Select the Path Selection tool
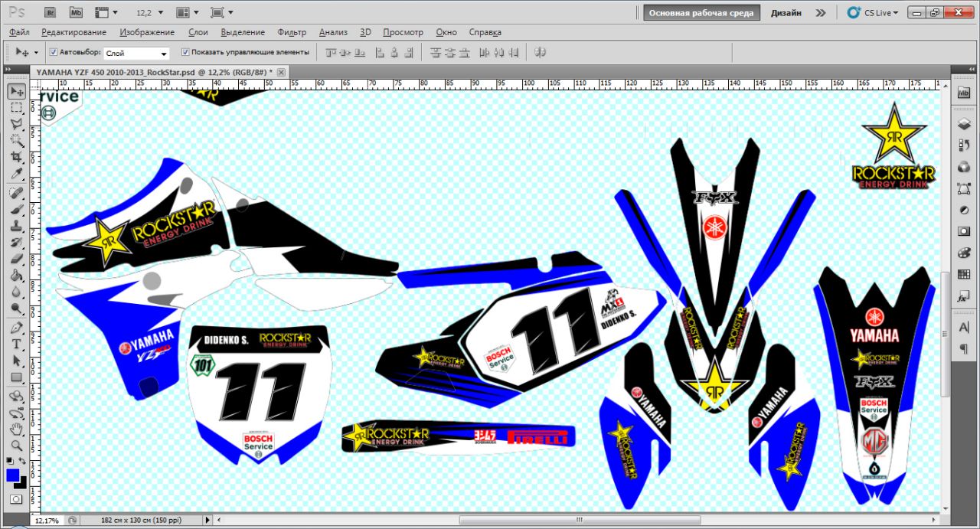The width and height of the screenshot is (980, 529). click(x=16, y=361)
